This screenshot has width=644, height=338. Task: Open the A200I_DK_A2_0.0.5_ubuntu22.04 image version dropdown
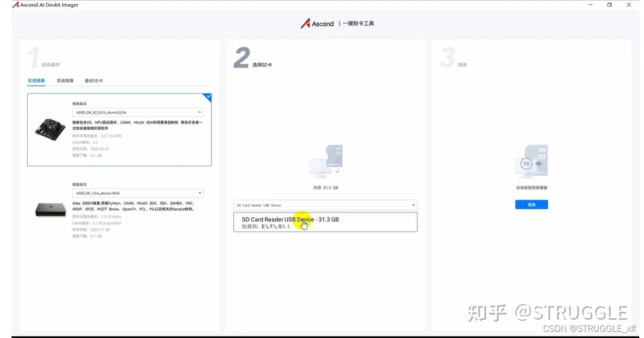pyautogui.click(x=138, y=112)
